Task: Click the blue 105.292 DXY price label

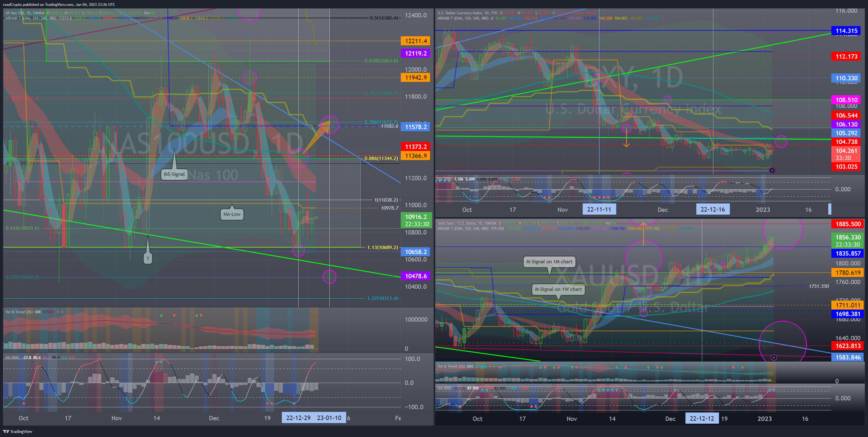Action: tap(846, 133)
